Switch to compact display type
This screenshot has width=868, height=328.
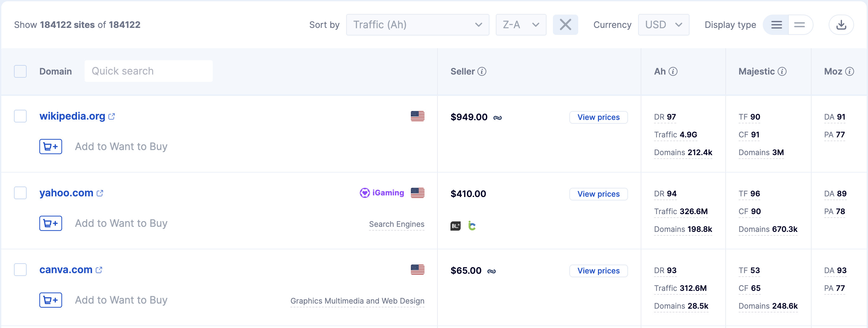pyautogui.click(x=799, y=25)
